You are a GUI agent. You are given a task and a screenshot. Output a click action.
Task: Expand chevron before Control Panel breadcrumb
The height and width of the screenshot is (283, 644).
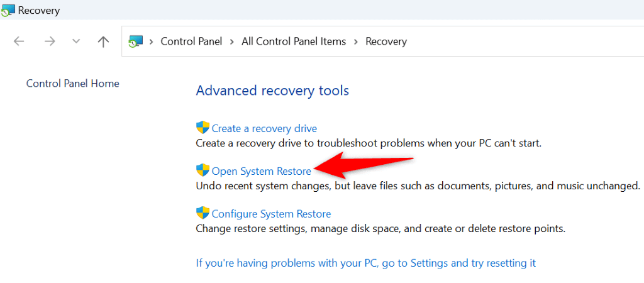[x=151, y=42]
